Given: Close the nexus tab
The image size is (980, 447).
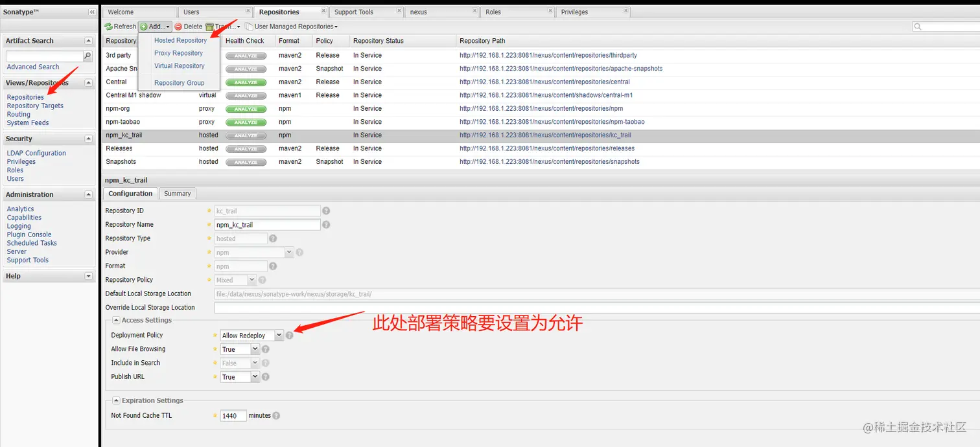Looking at the screenshot, I should [x=474, y=11].
